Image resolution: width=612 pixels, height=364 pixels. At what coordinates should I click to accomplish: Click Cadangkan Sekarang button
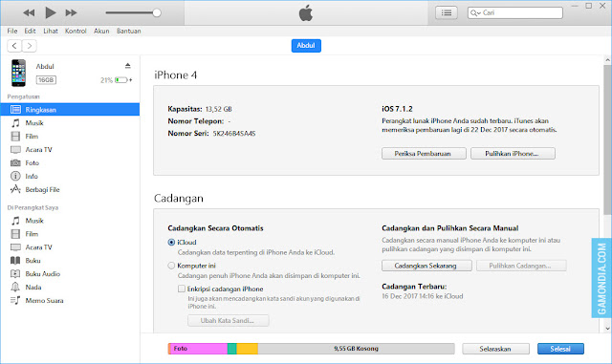coord(426,266)
